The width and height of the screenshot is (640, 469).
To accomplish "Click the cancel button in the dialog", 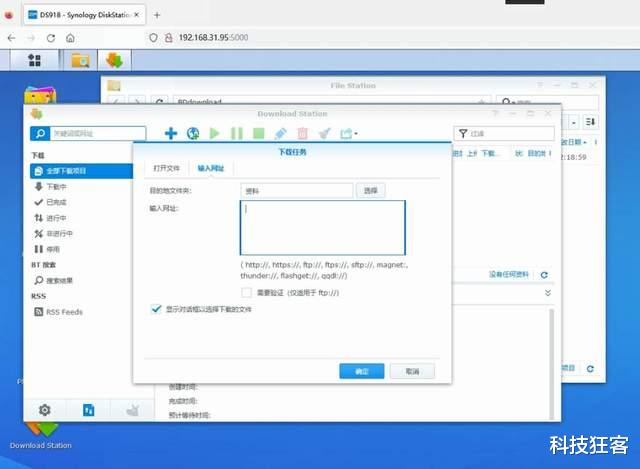I will point(412,371).
